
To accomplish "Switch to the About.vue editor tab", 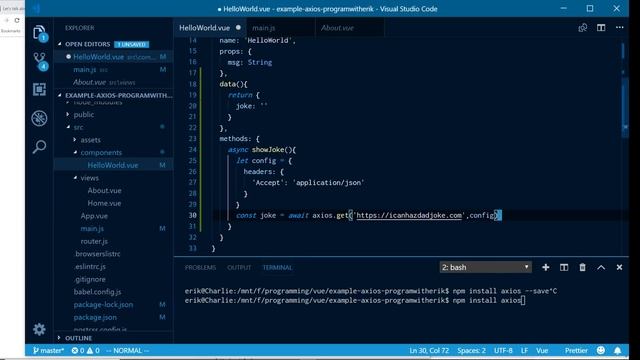I will tap(349, 28).
